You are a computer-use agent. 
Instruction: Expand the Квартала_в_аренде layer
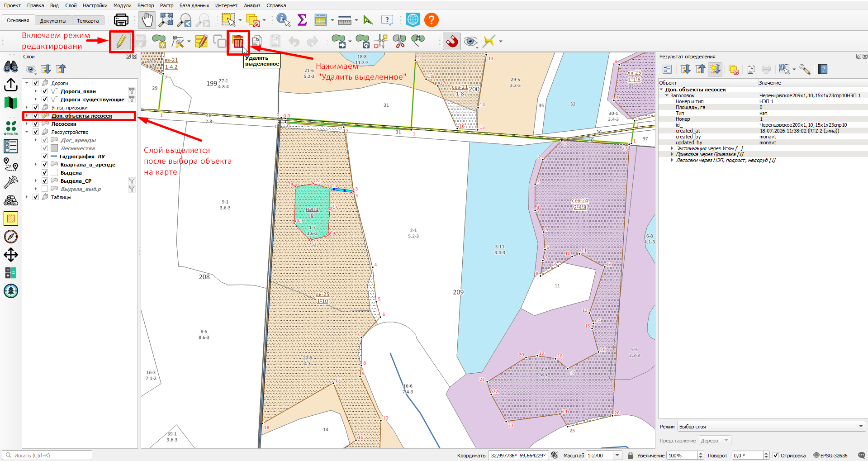point(36,165)
